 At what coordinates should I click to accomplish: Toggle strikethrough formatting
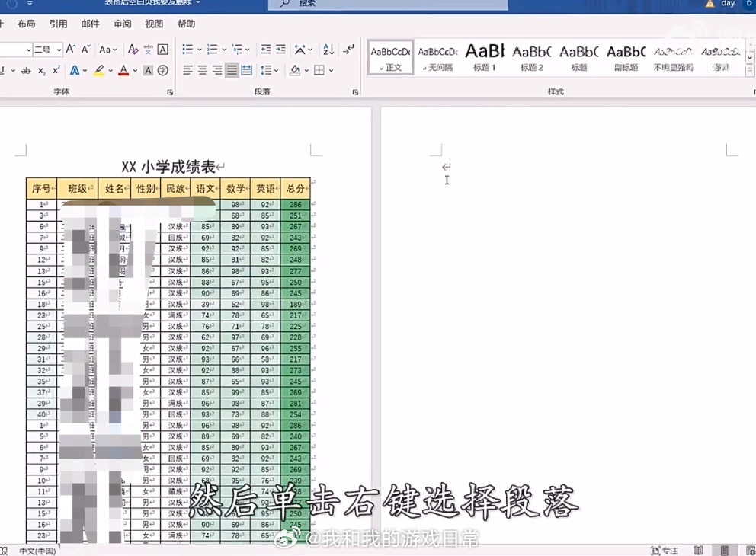click(26, 70)
